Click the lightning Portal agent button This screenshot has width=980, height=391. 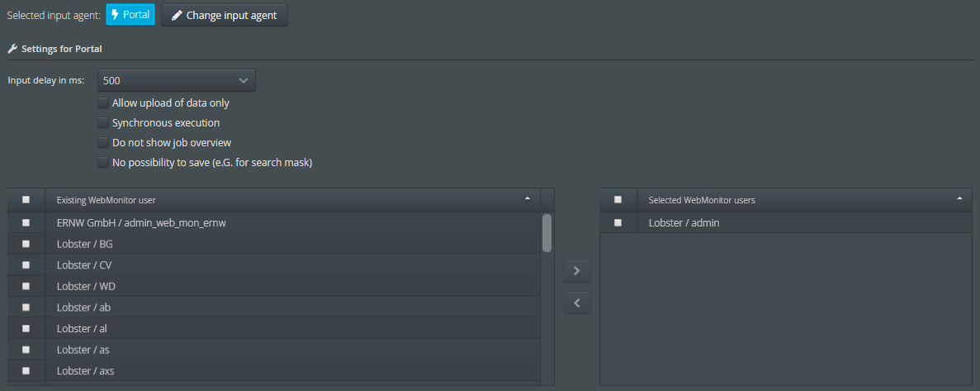[x=130, y=14]
